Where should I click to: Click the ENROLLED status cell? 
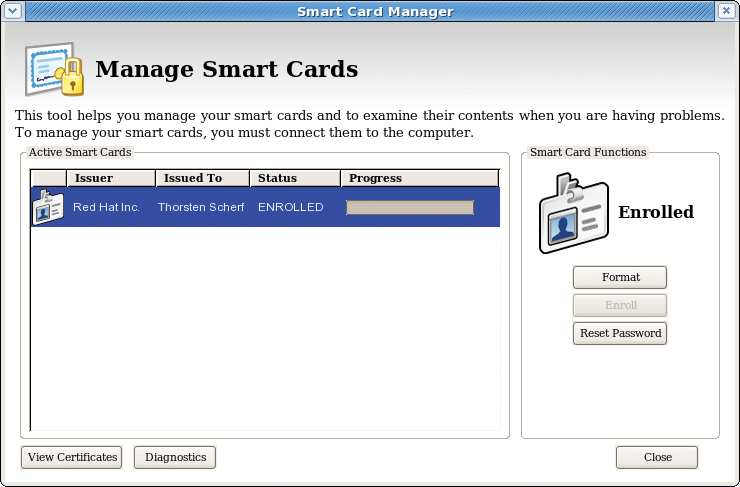point(291,207)
